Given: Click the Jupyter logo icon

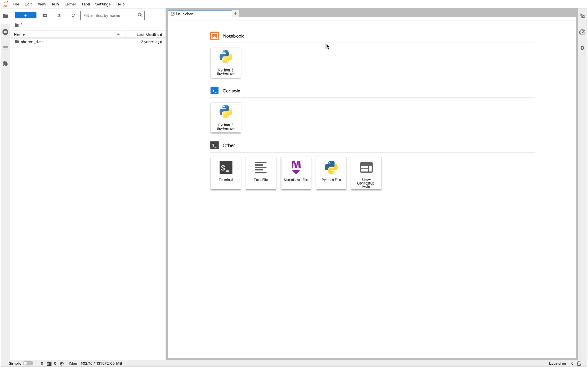Looking at the screenshot, I should coord(5,4).
